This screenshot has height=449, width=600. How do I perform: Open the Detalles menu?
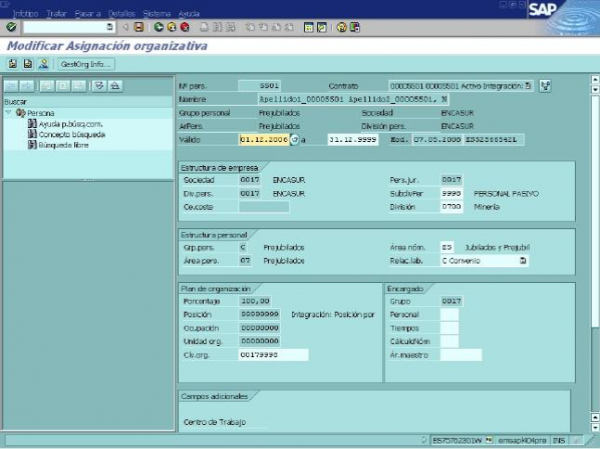pyautogui.click(x=122, y=13)
